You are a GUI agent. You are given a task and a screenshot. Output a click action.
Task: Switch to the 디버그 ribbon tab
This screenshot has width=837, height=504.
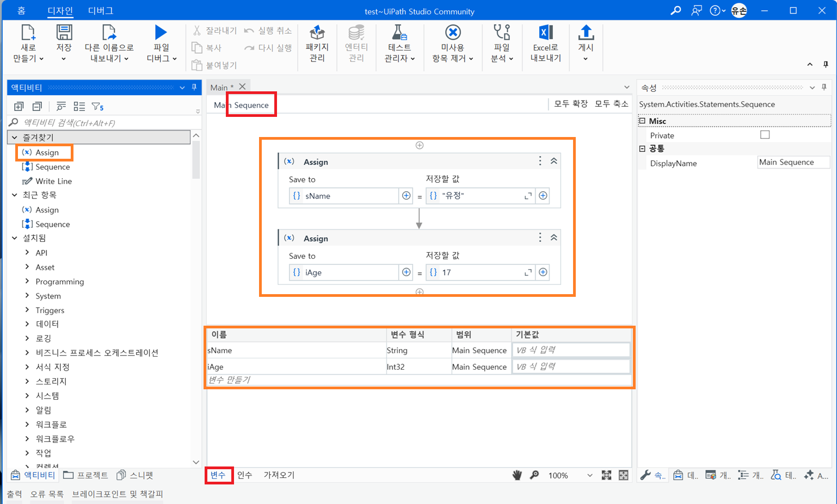tap(101, 11)
